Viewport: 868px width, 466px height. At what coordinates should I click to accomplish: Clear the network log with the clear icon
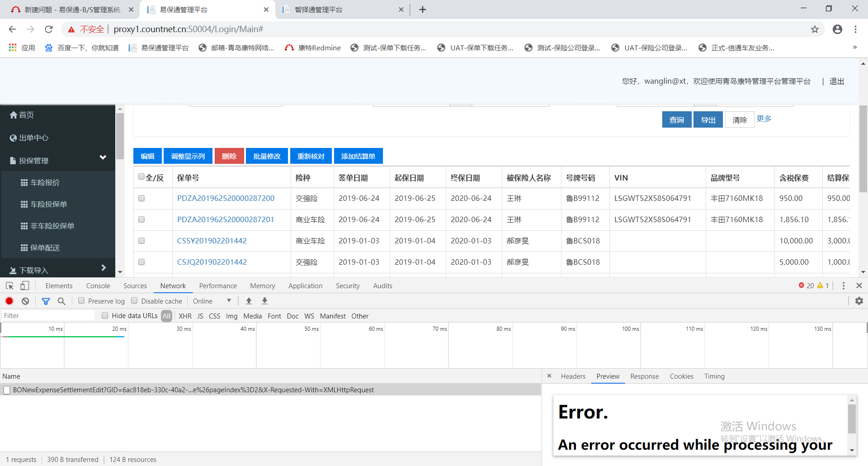click(25, 301)
